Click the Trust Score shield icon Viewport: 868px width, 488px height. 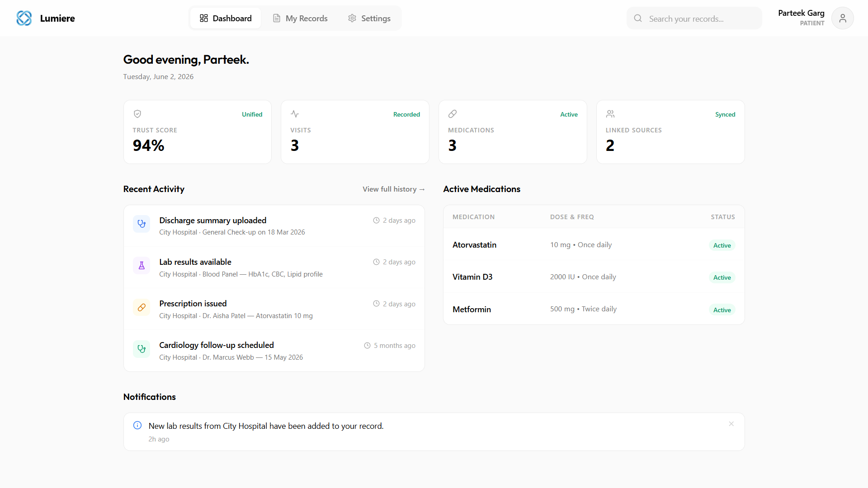(x=137, y=114)
